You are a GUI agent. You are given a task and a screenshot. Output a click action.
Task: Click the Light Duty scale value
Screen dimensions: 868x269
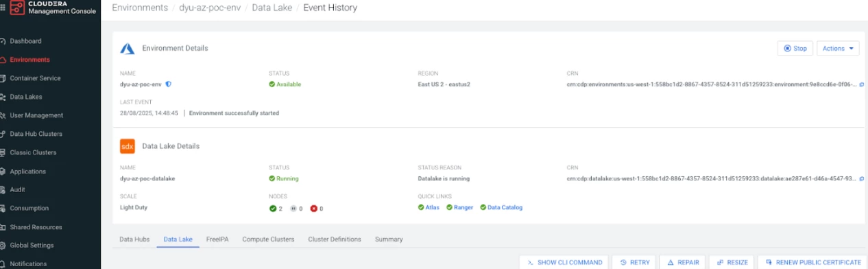tap(134, 207)
